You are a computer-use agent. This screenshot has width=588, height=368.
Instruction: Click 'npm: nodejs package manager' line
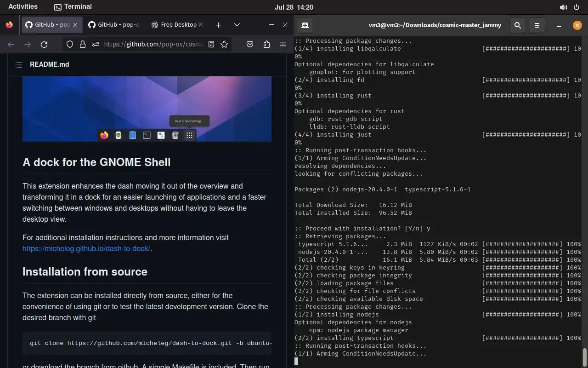[x=359, y=330]
